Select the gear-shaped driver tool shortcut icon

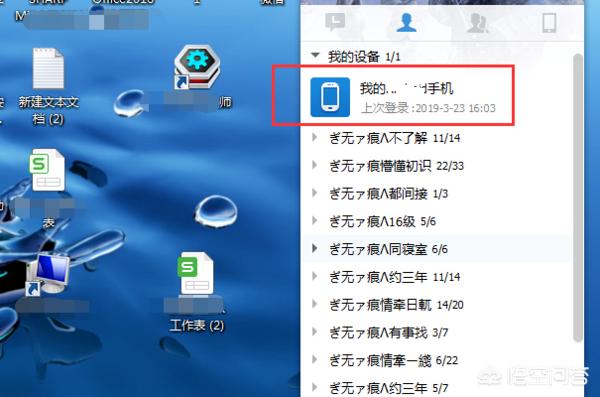point(197,68)
